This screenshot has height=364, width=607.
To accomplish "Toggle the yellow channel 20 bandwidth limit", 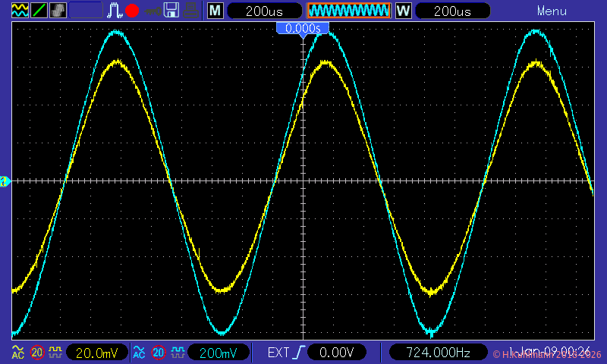I will pos(36,353).
